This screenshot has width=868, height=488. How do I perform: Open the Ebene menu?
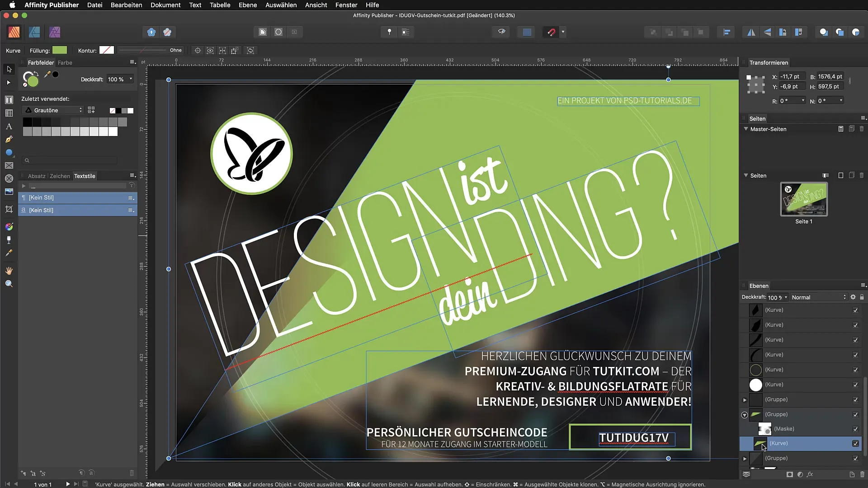pyautogui.click(x=248, y=5)
